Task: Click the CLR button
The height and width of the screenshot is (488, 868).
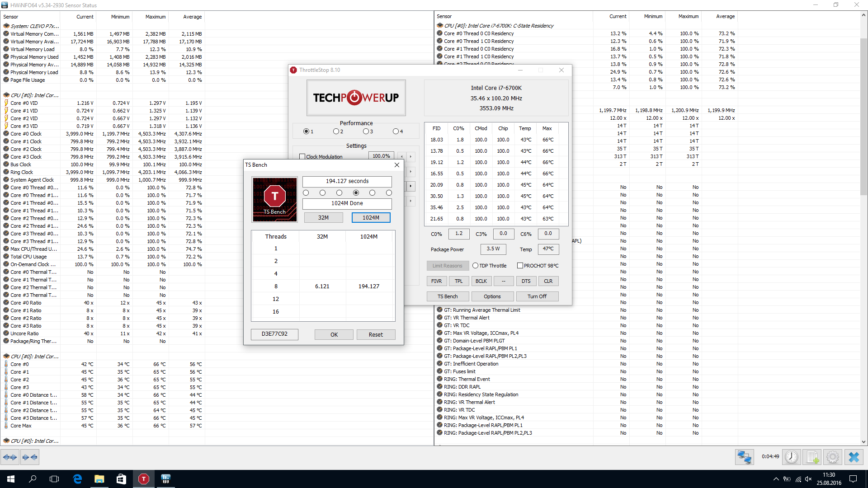Action: pyautogui.click(x=548, y=281)
